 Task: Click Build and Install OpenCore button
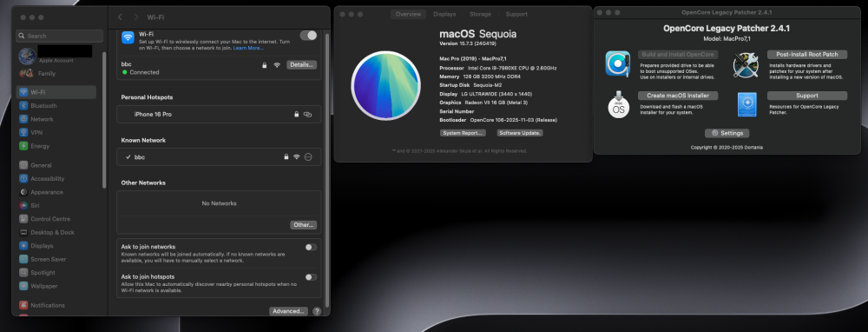tap(678, 54)
